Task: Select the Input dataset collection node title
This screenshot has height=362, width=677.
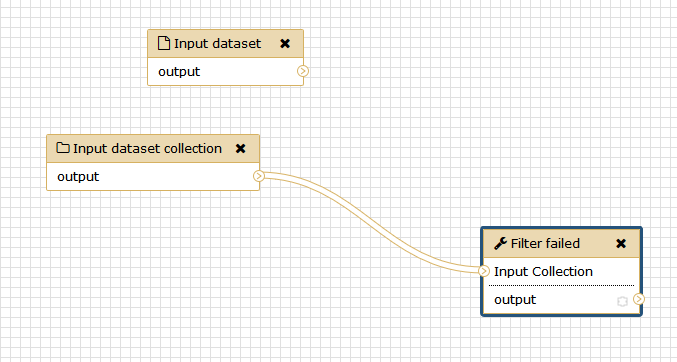Action: point(147,149)
